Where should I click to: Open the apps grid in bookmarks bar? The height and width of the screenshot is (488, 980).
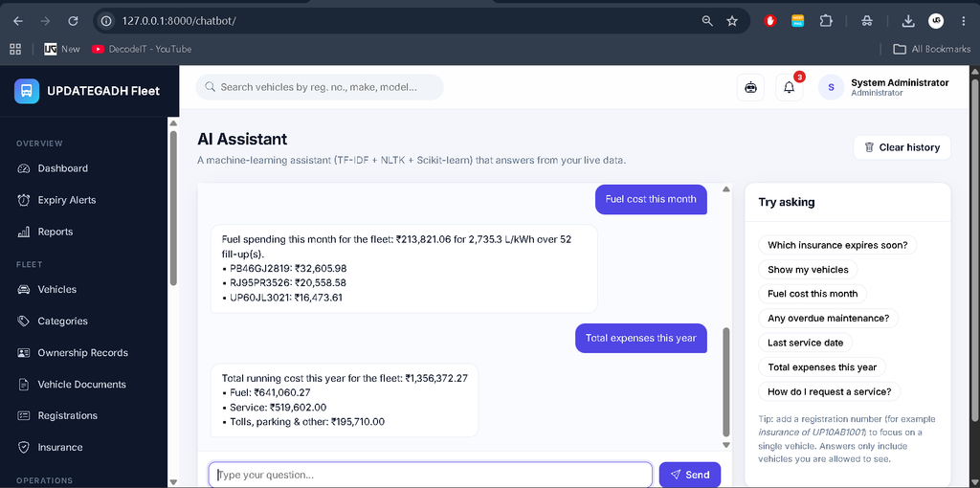(15, 49)
